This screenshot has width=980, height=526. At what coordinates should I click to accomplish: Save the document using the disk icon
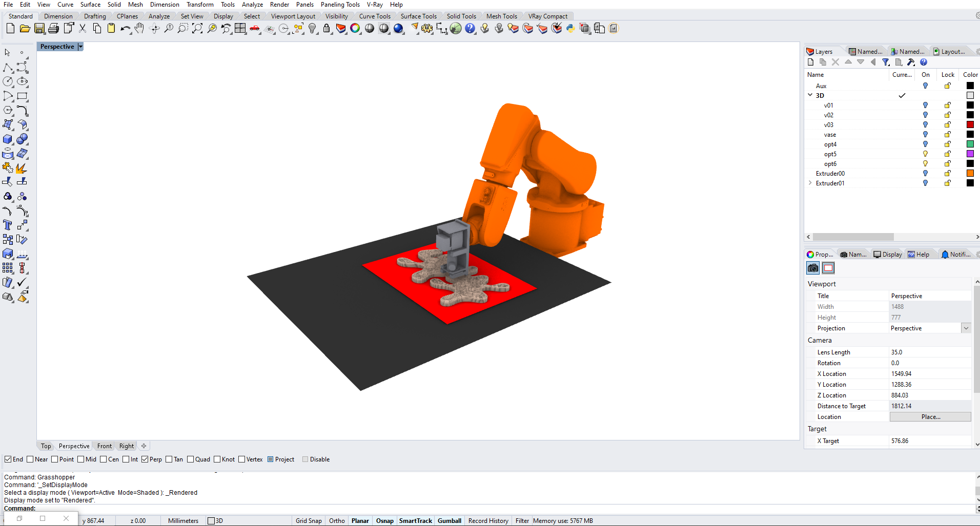(x=39, y=29)
